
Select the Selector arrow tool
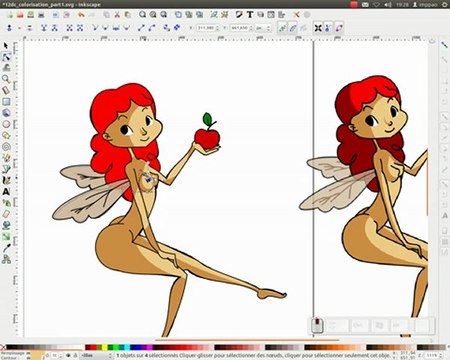coord(6,46)
